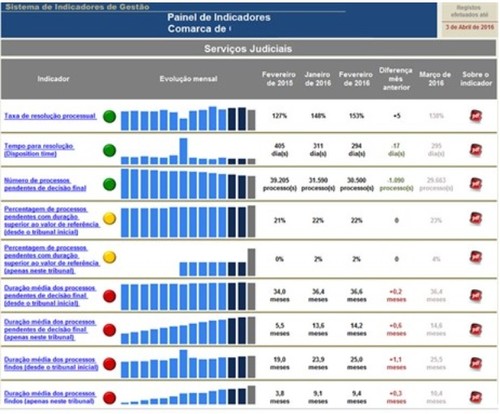500x414 pixels.
Task: Click Evolução mensal column header
Action: coord(188,79)
